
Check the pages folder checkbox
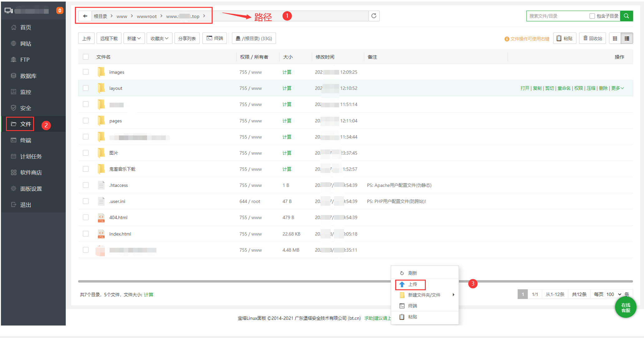(x=86, y=120)
